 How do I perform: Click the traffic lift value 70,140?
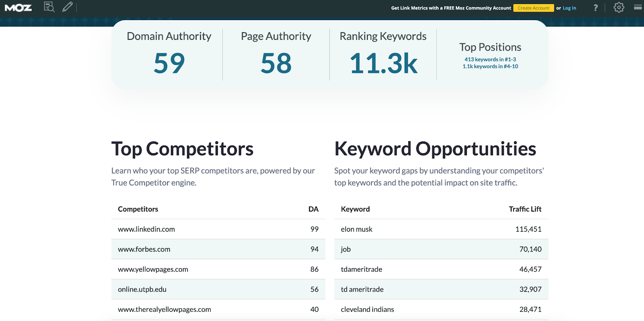pyautogui.click(x=530, y=249)
